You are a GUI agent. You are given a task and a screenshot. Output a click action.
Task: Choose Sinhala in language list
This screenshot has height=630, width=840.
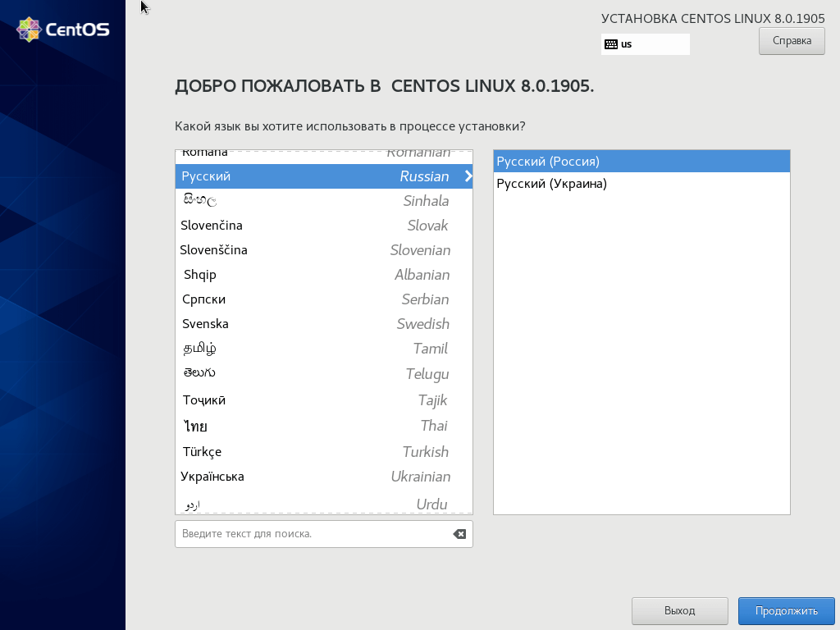coord(323,201)
